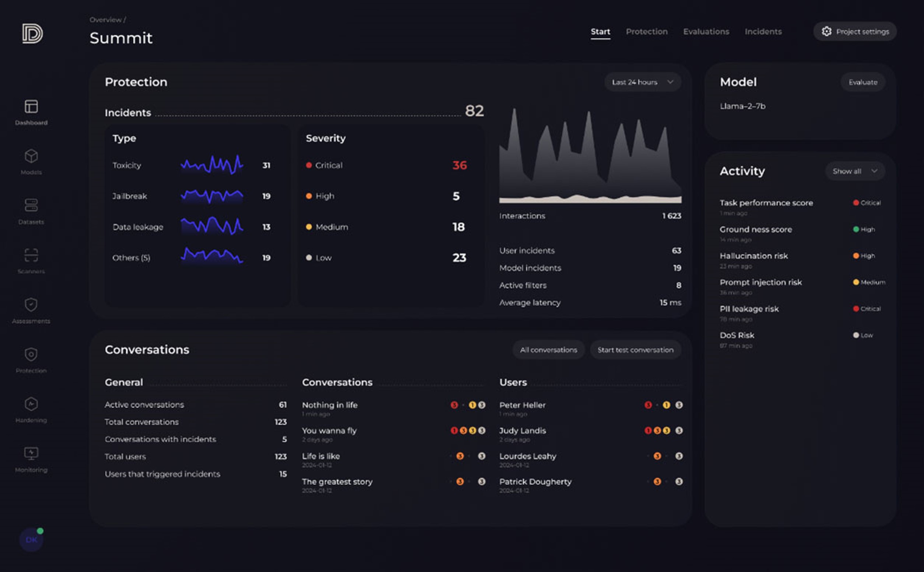Click the Evaluate model button

point(863,82)
